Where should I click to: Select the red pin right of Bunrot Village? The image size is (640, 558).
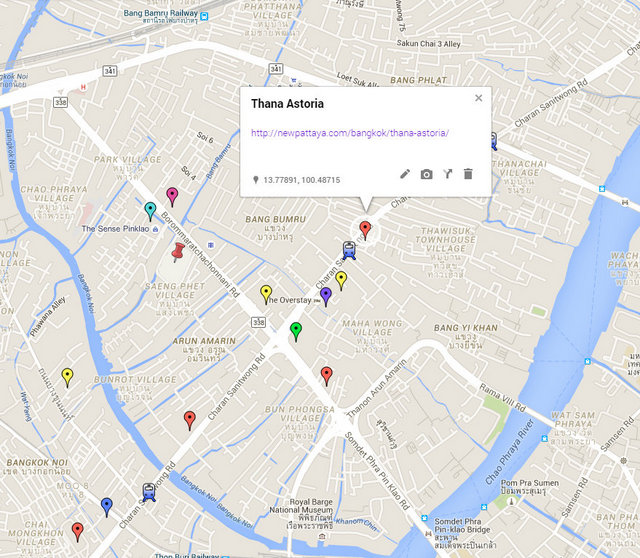[x=189, y=420]
